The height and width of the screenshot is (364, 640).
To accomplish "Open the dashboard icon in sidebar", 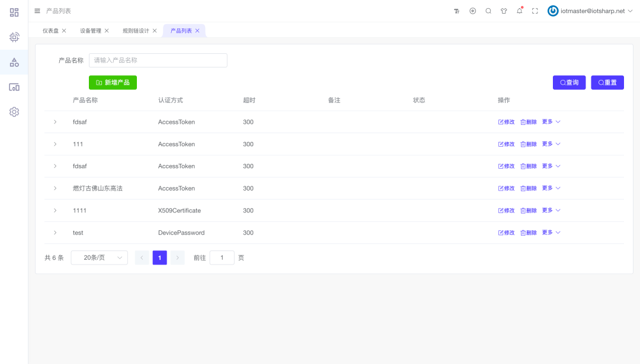I will (x=14, y=12).
